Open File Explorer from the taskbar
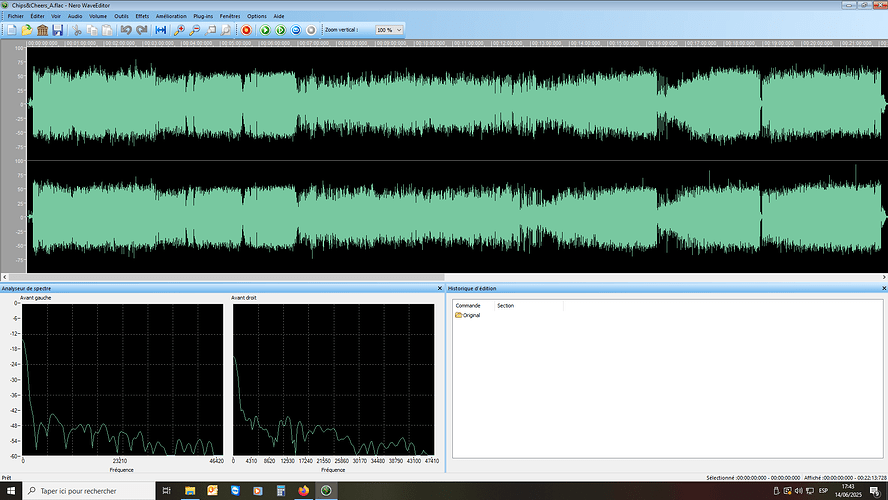The image size is (888, 500). click(190, 491)
